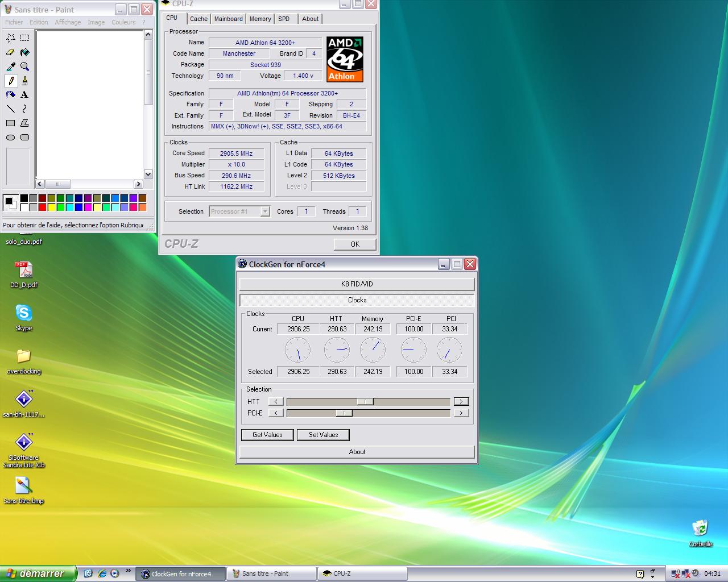Image resolution: width=728 pixels, height=582 pixels.
Task: Click Get Values in ClockGen
Action: tap(267, 435)
